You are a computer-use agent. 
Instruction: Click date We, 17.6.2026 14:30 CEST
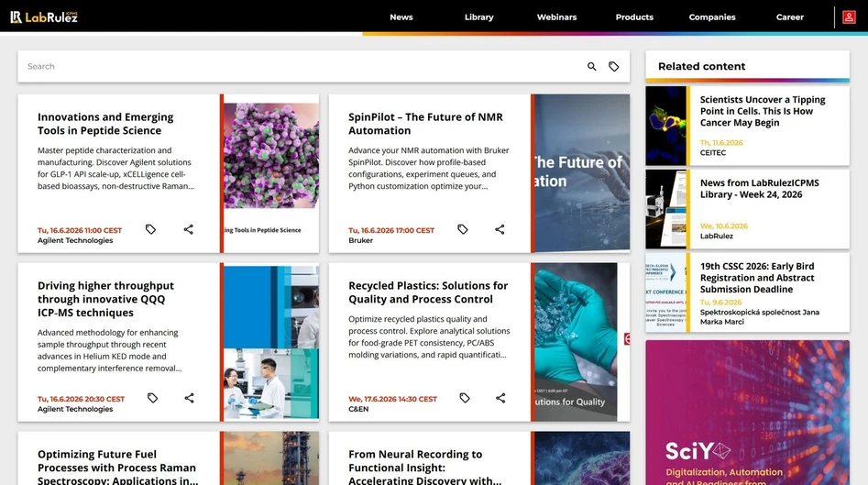pos(392,399)
